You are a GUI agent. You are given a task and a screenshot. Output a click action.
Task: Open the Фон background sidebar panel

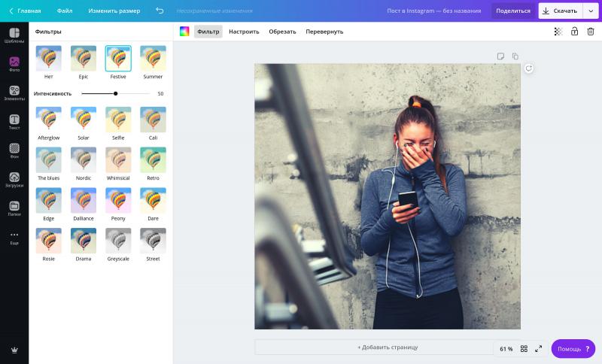(14, 150)
